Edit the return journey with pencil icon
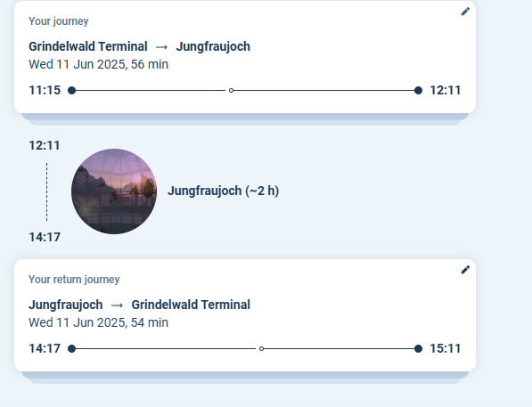This screenshot has width=532, height=407. click(x=465, y=270)
